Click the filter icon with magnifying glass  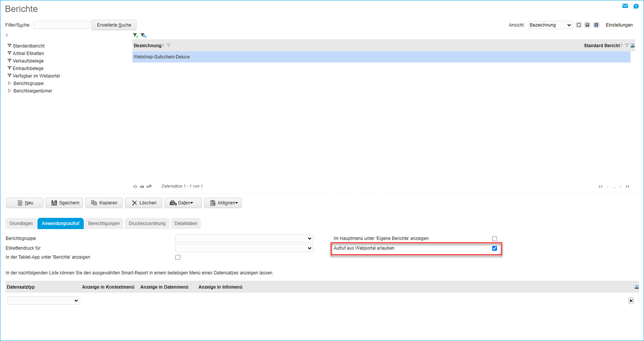pyautogui.click(x=143, y=35)
